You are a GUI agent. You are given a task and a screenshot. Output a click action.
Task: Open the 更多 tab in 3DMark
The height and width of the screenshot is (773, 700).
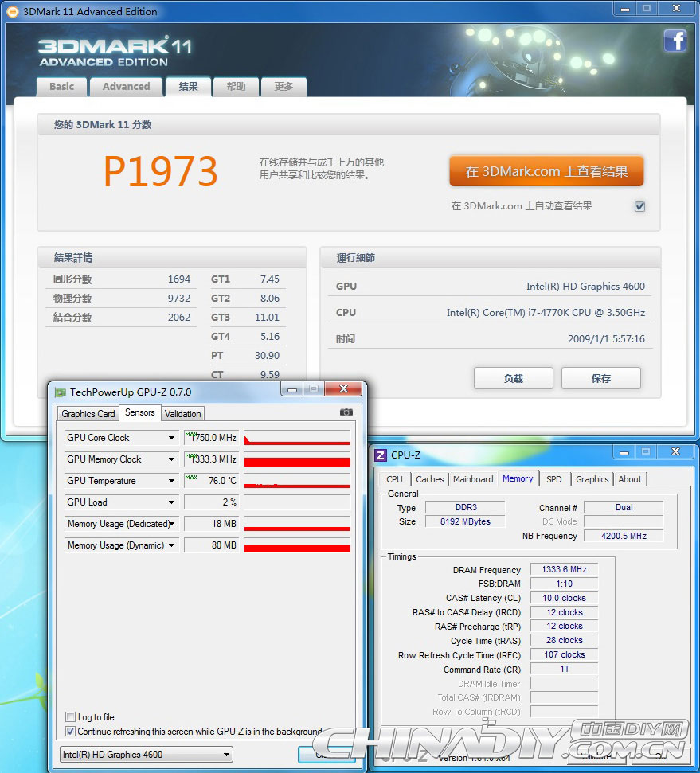pos(284,87)
